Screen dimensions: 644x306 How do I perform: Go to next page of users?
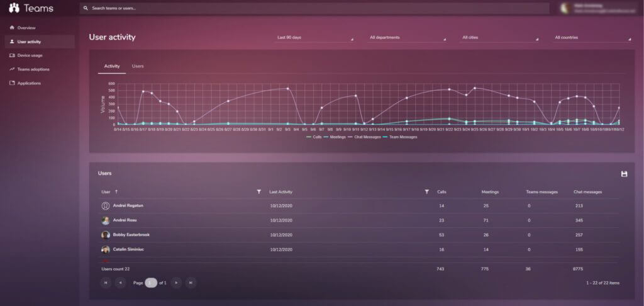[176, 283]
